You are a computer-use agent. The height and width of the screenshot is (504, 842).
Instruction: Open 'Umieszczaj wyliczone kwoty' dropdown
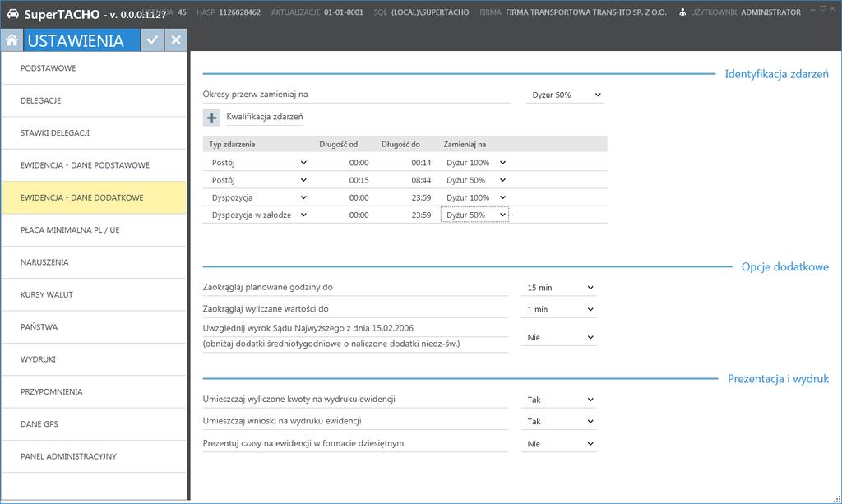coord(559,400)
